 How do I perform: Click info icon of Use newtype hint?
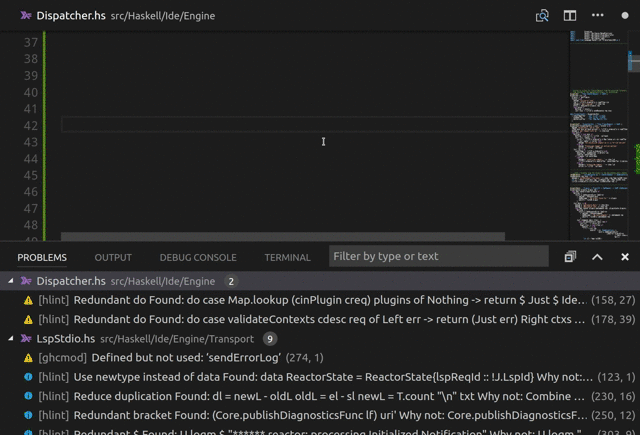28,377
